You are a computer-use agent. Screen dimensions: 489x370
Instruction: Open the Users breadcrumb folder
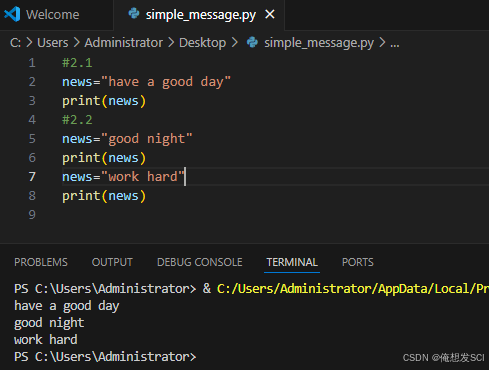click(52, 43)
